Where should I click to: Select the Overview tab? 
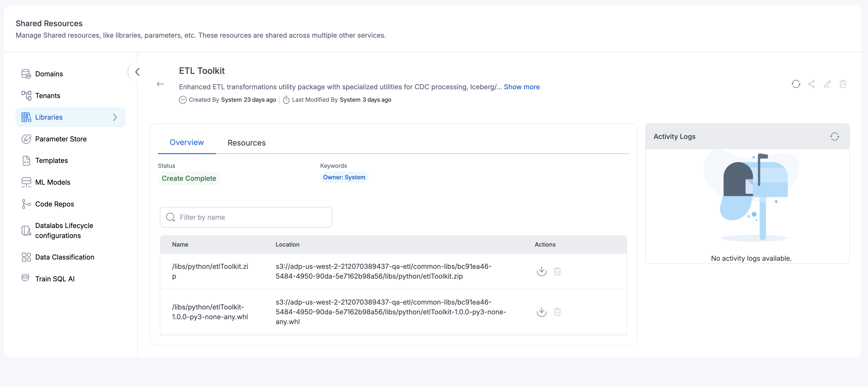pyautogui.click(x=187, y=142)
